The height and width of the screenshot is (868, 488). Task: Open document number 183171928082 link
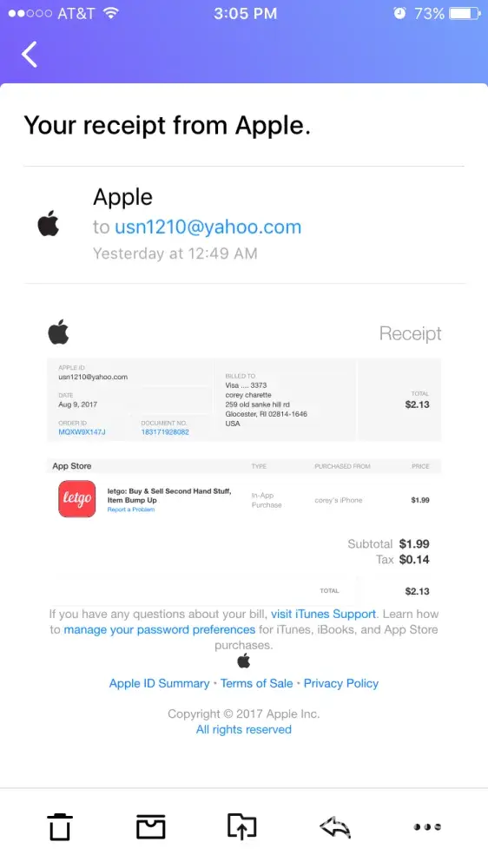click(165, 431)
